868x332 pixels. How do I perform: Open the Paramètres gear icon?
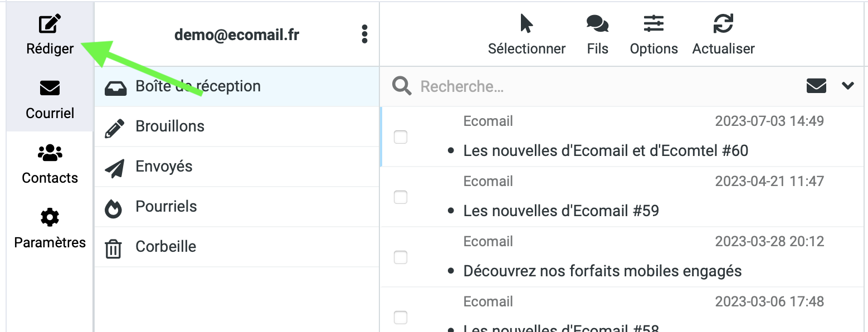50,217
